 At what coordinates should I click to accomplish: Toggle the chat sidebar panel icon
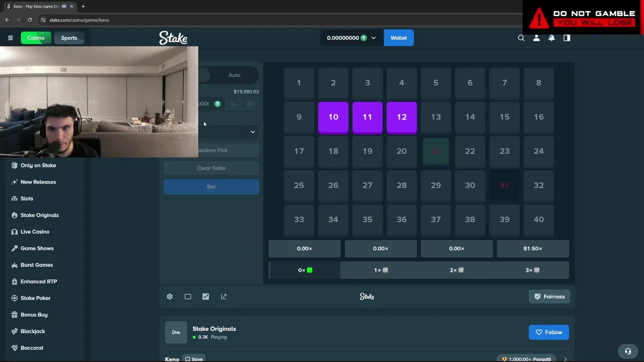[x=567, y=38]
